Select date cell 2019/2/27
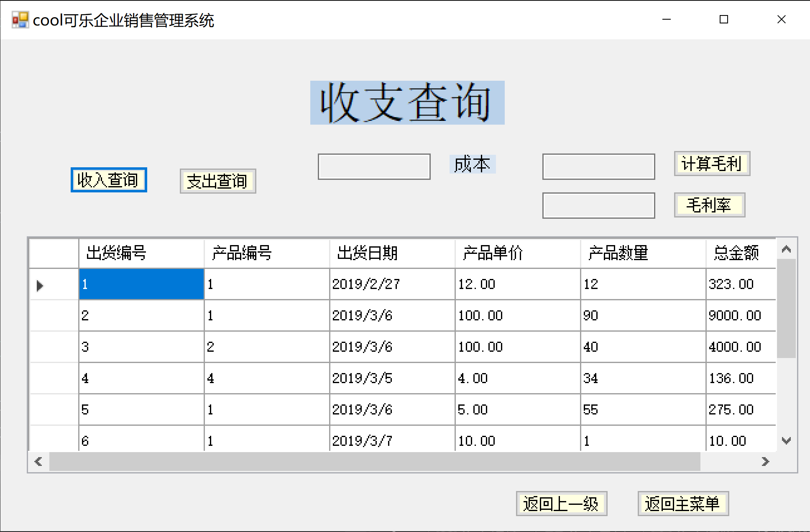810x532 pixels. tap(392, 284)
